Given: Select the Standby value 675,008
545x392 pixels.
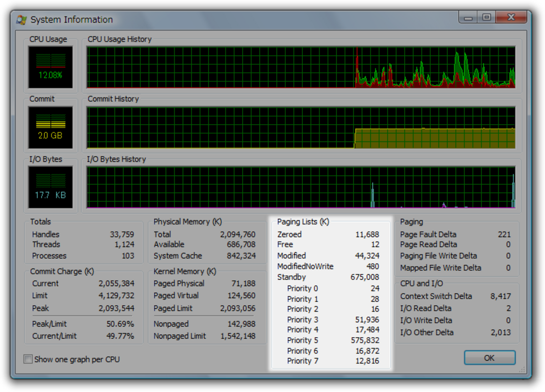Looking at the screenshot, I should click(x=364, y=277).
